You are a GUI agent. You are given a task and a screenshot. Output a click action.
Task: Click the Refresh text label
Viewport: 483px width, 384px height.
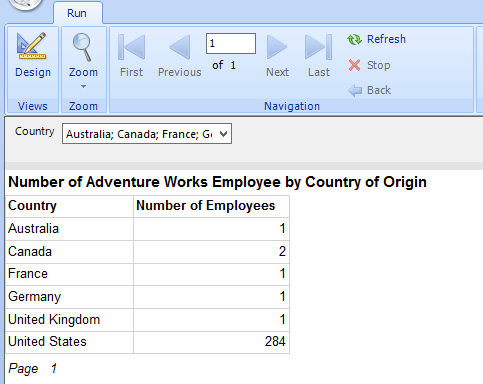tap(386, 39)
